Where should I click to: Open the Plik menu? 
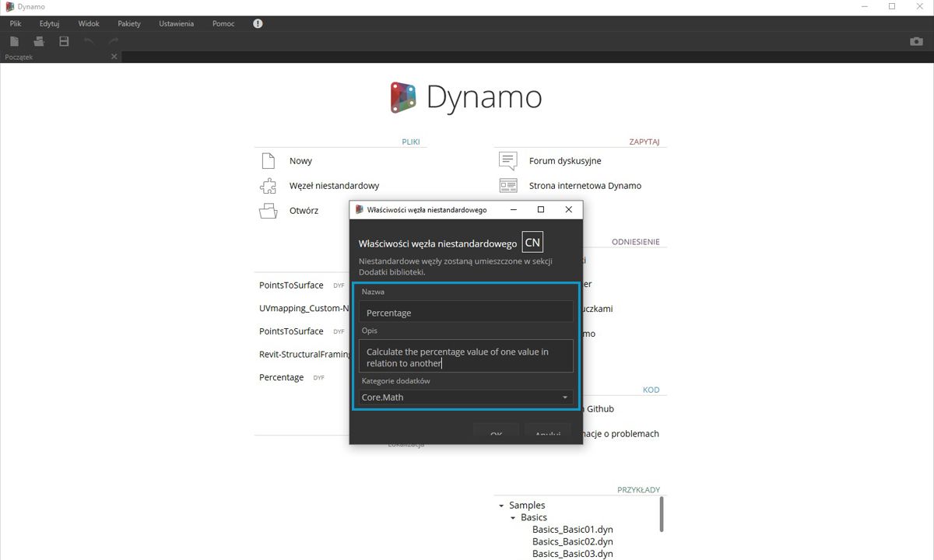16,23
